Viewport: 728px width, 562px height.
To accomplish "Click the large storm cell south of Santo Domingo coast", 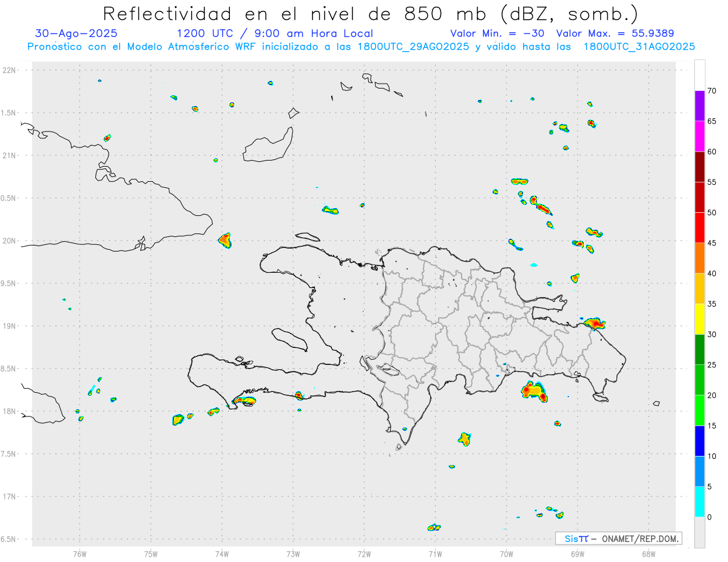I will point(534,391).
